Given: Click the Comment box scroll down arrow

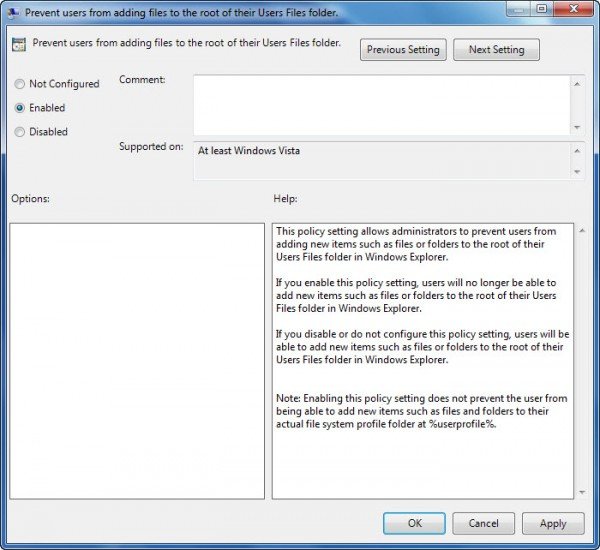Looking at the screenshot, I should 577,127.
